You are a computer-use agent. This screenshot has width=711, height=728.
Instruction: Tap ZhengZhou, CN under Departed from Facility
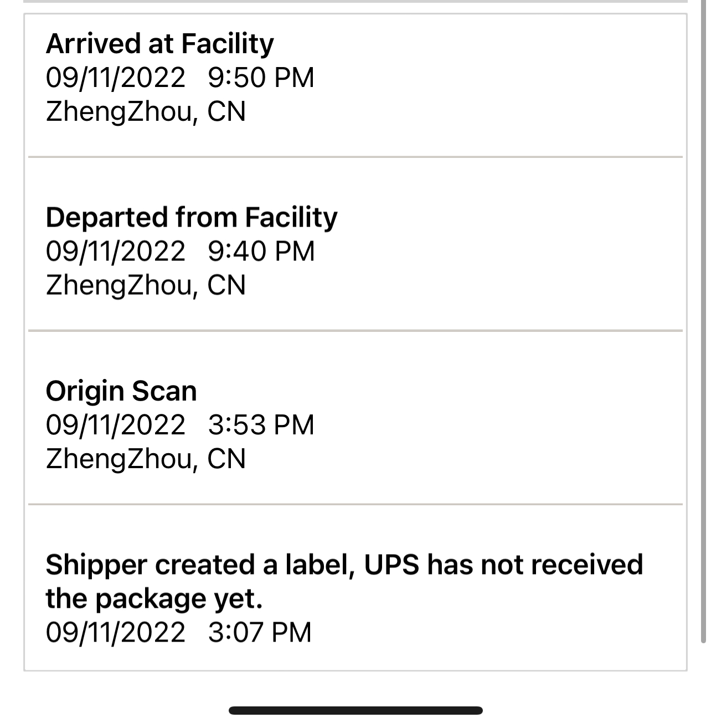146,285
